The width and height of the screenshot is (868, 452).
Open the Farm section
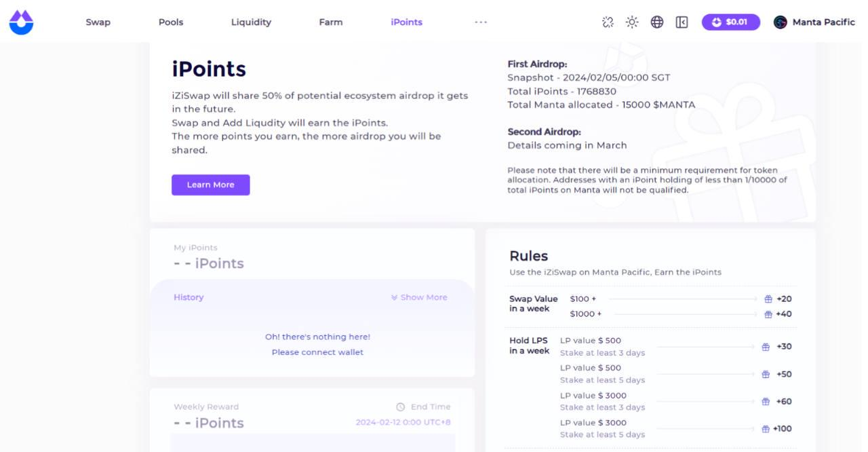coord(331,22)
